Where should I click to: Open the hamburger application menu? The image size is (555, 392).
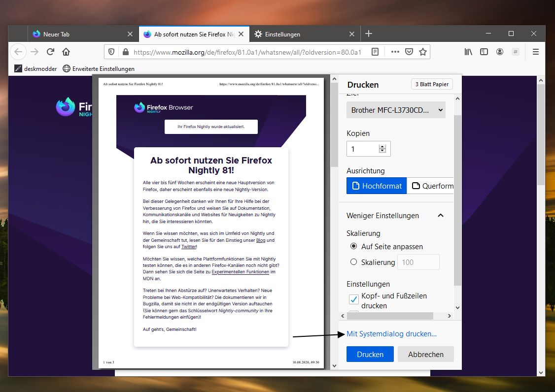[x=536, y=52]
